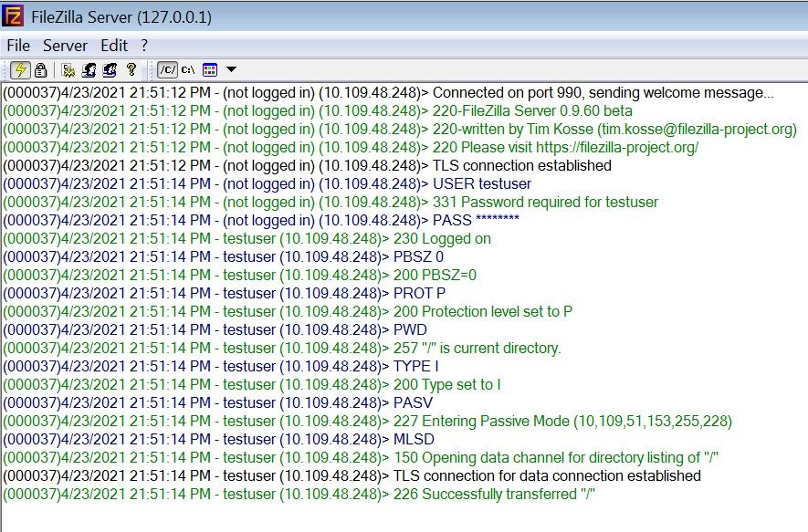808x532 pixels.
Task: Select log line '331 Password required for testuser'
Action: (331, 203)
